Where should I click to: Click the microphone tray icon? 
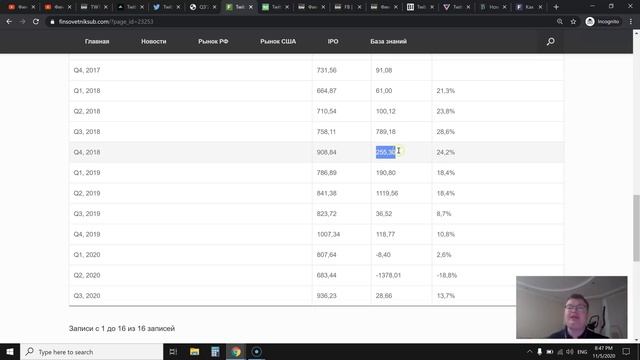click(539, 352)
